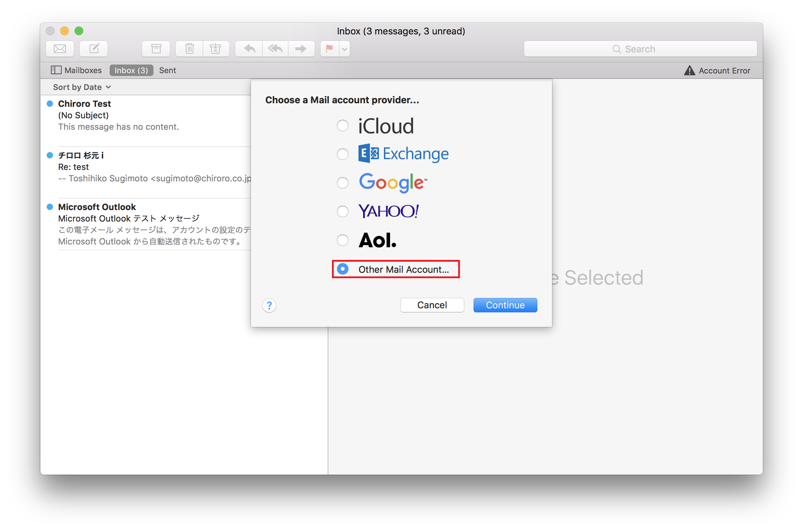Click the Cancel button
This screenshot has height=532, width=803.
[x=432, y=305]
